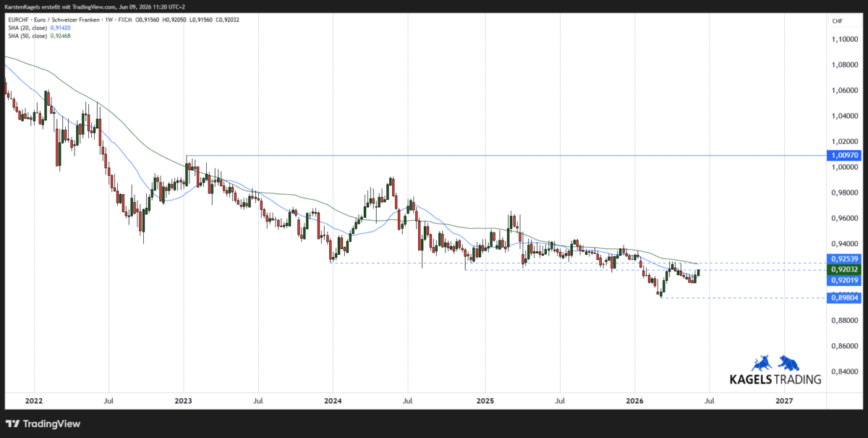Click the 2025 time axis label
The height and width of the screenshot is (438, 868).
[x=485, y=400]
